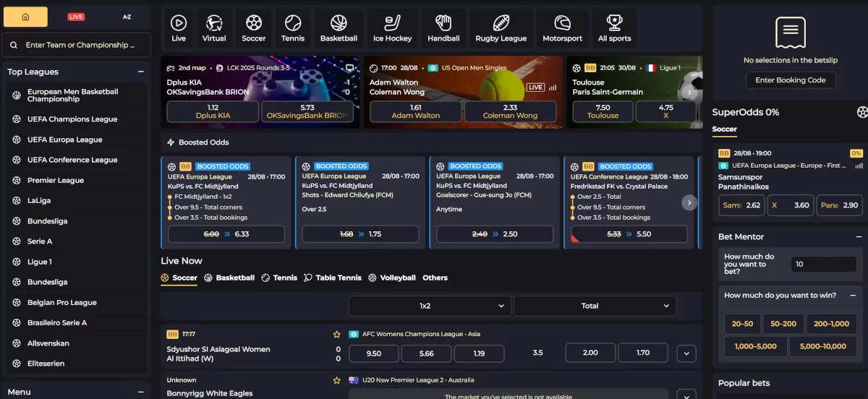Select odds 9.50 for Sdyushor SI
The height and width of the screenshot is (399, 868).
(x=374, y=353)
